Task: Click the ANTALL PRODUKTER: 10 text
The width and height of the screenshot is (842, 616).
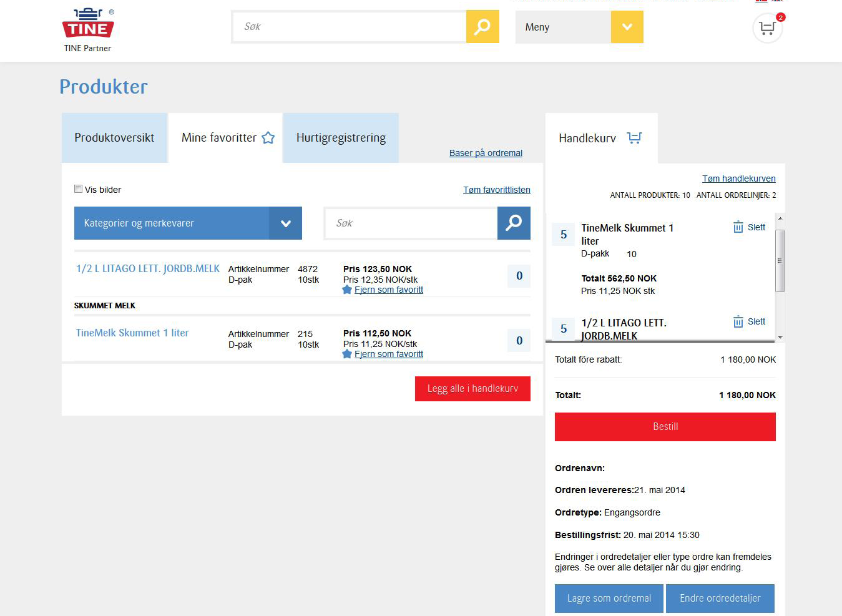Action: point(650,195)
